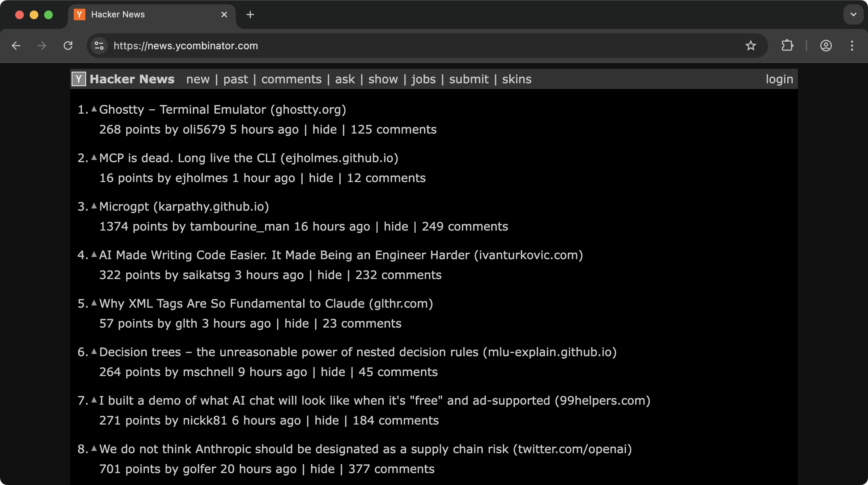Click the login link
This screenshot has height=485, width=868.
(x=779, y=79)
